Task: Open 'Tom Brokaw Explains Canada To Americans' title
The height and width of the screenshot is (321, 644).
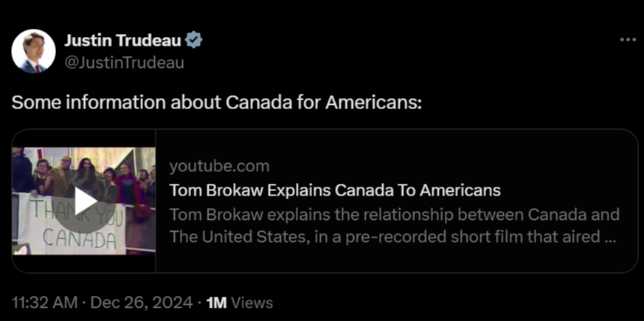Action: click(335, 190)
